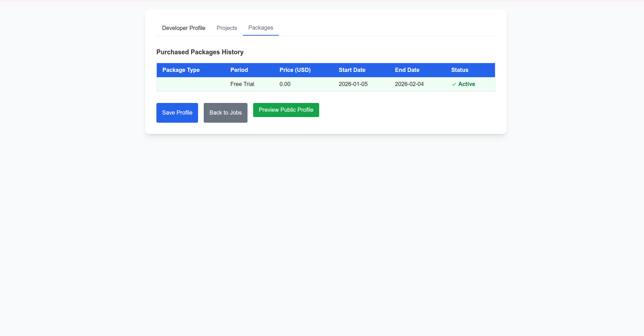
Task: Click the Status column header
Action: point(459,70)
